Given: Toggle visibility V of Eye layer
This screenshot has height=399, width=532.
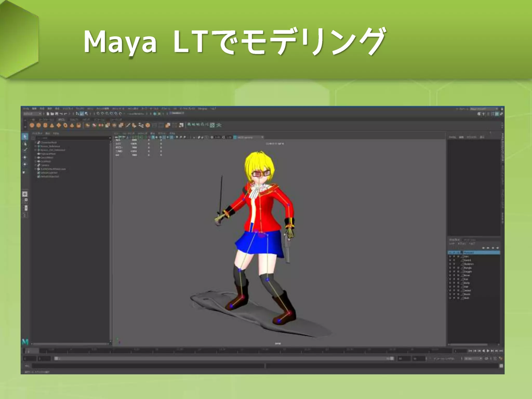Looking at the screenshot, I should [450, 279].
